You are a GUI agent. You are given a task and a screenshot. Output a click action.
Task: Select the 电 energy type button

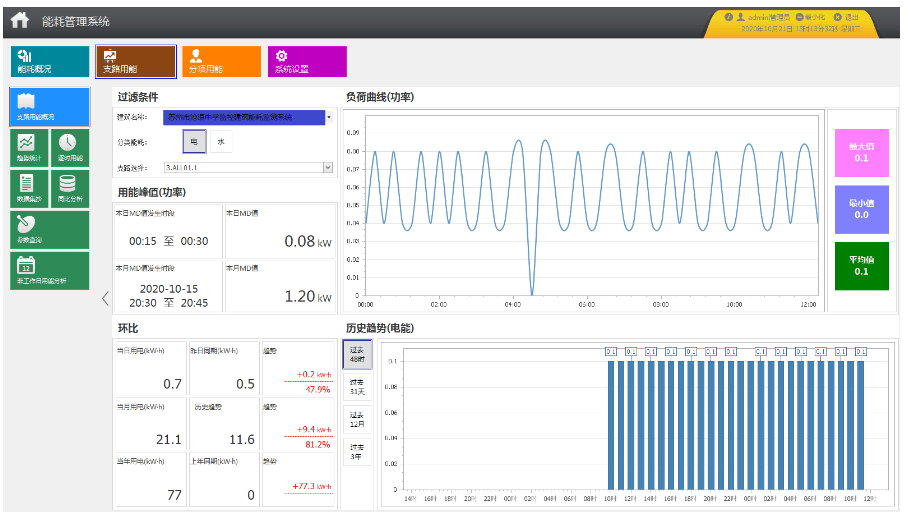[195, 142]
